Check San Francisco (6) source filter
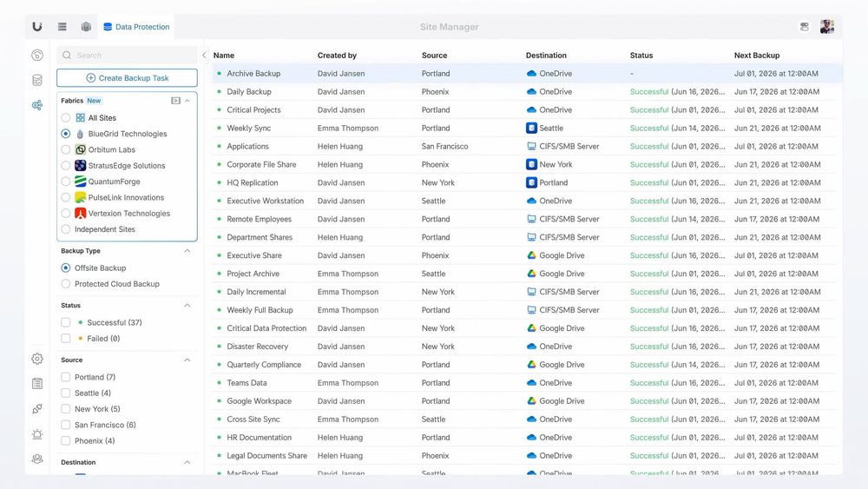This screenshot has height=489, width=868. click(x=66, y=425)
